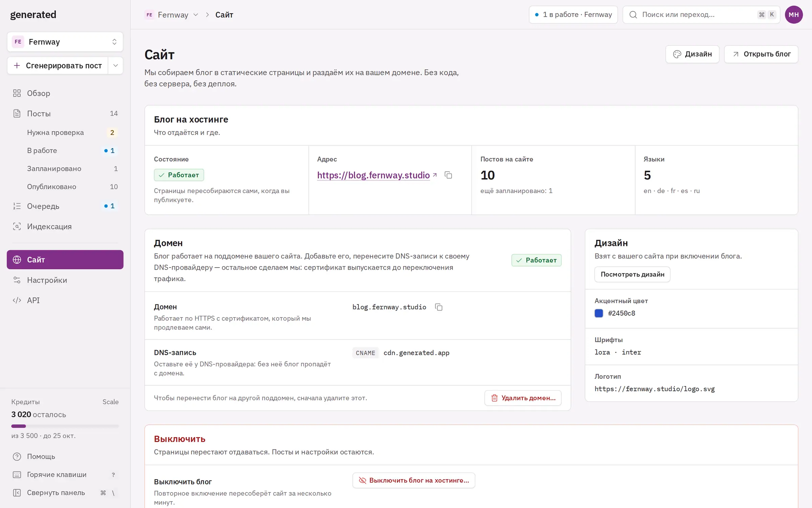The image size is (812, 508).
Task: Open the blog.fernway.studio address link
Action: tap(373, 175)
